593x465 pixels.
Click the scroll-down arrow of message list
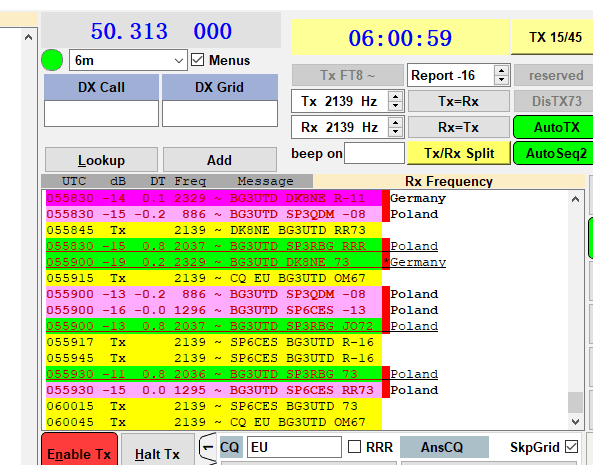click(576, 422)
